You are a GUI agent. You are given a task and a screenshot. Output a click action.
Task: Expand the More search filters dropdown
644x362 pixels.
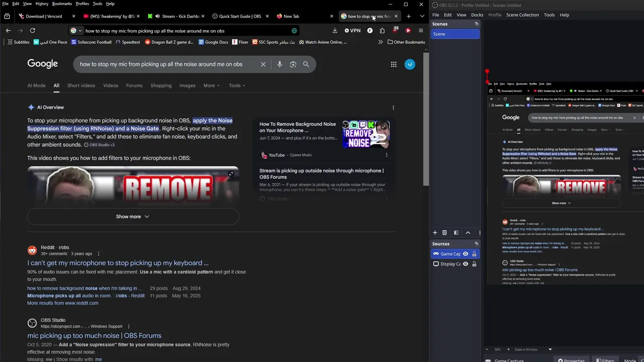pyautogui.click(x=211, y=85)
